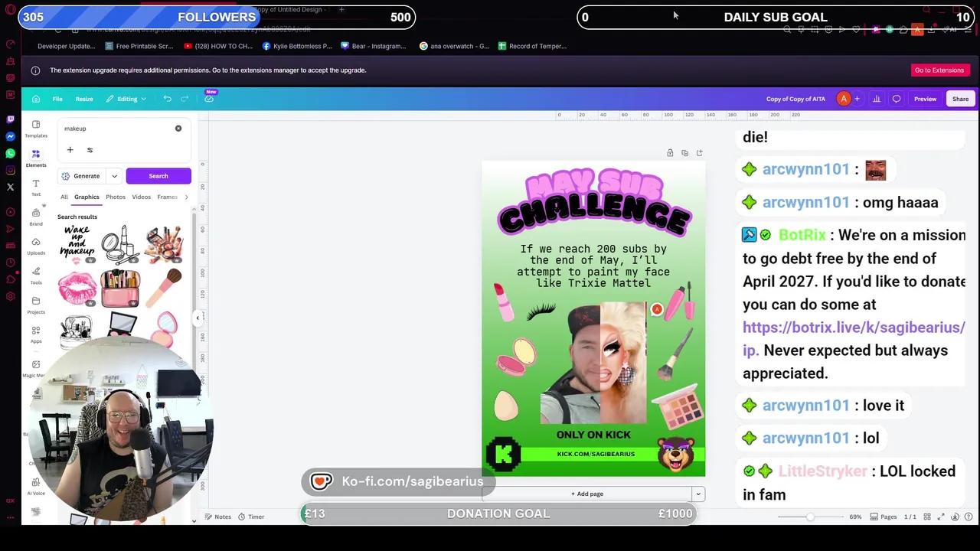980x551 pixels.
Task: Collapse the side panel with arrow handle
Action: click(197, 318)
